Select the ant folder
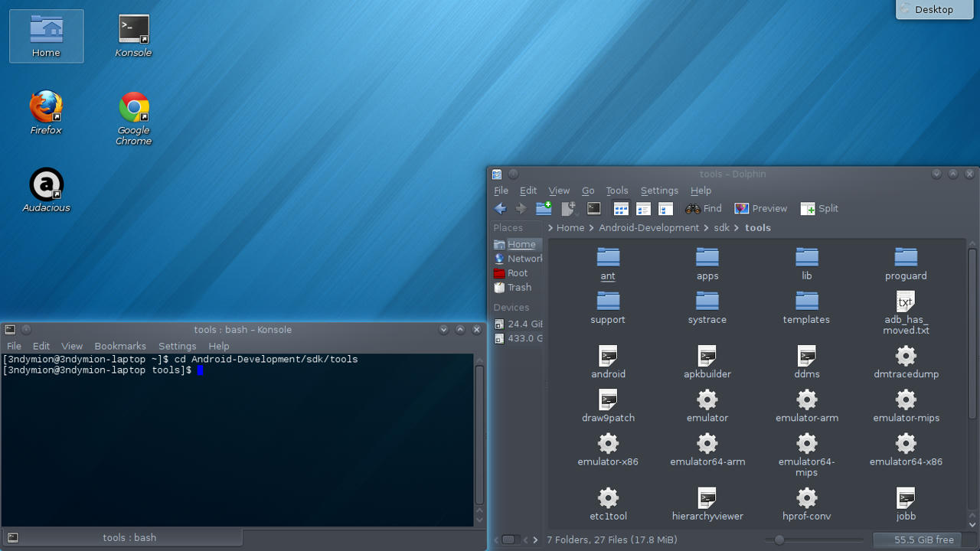This screenshot has height=551, width=980. 608,264
